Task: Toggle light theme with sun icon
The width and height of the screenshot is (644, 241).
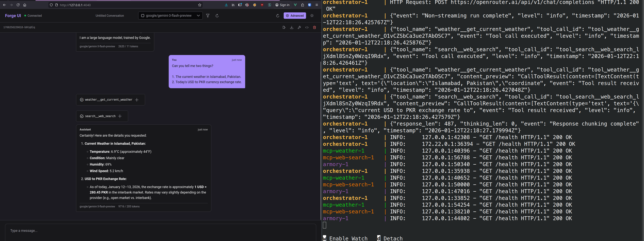Action: click(x=312, y=15)
